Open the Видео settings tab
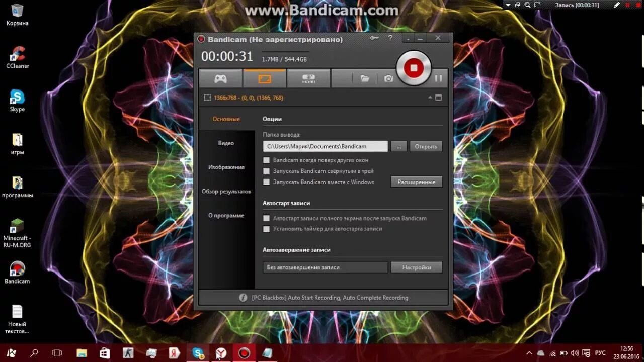Screen dimensions: 644x362 (226, 143)
